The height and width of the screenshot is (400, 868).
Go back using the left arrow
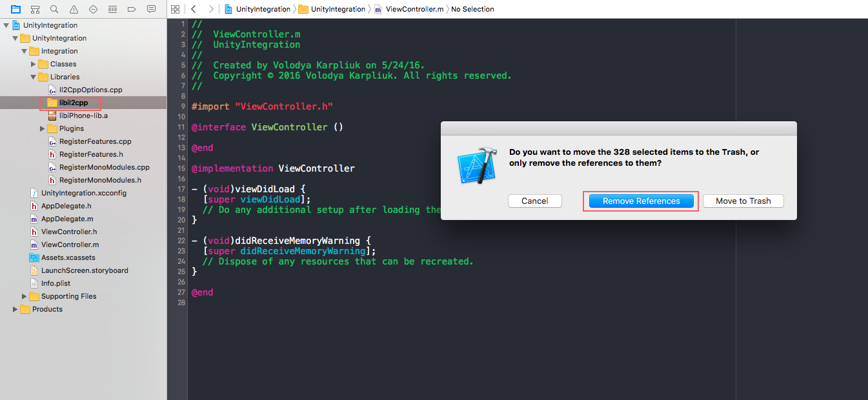[193, 9]
